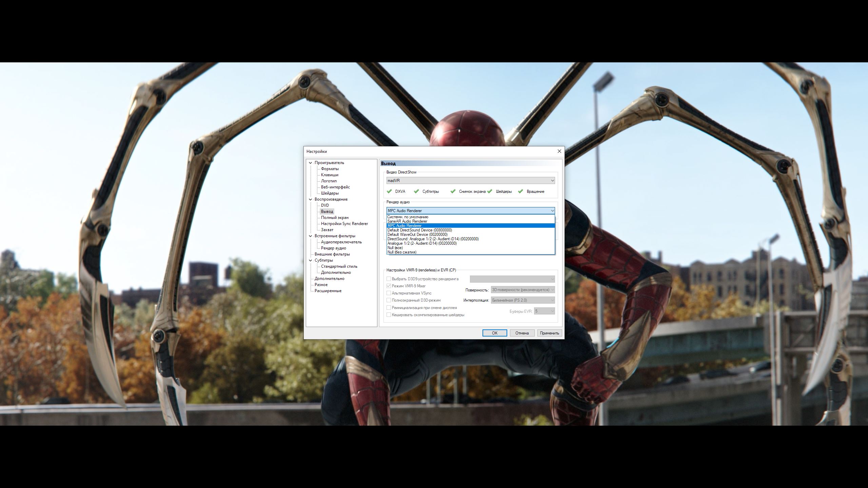Screen dimensions: 868x488
Task: Choose Default DirectSound Device option
Action: pyautogui.click(x=419, y=230)
